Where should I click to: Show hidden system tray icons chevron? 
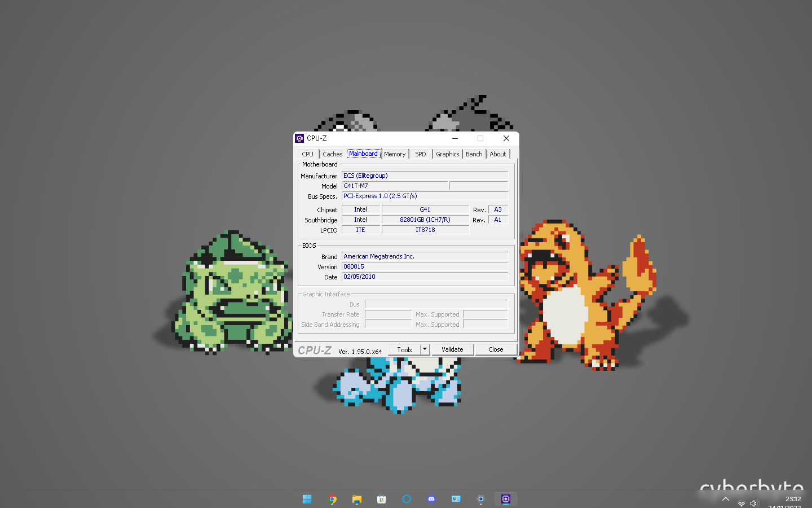coord(726,499)
